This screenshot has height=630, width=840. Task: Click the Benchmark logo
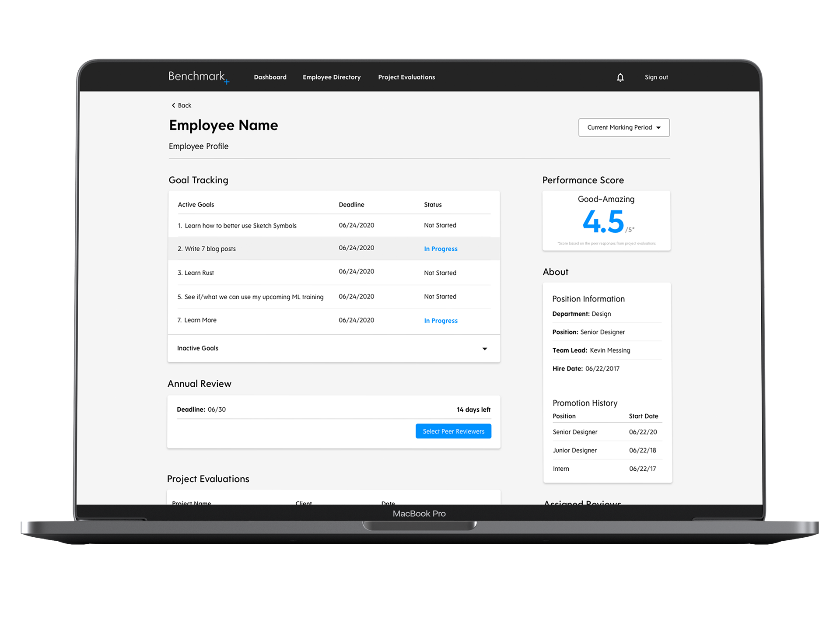(199, 77)
